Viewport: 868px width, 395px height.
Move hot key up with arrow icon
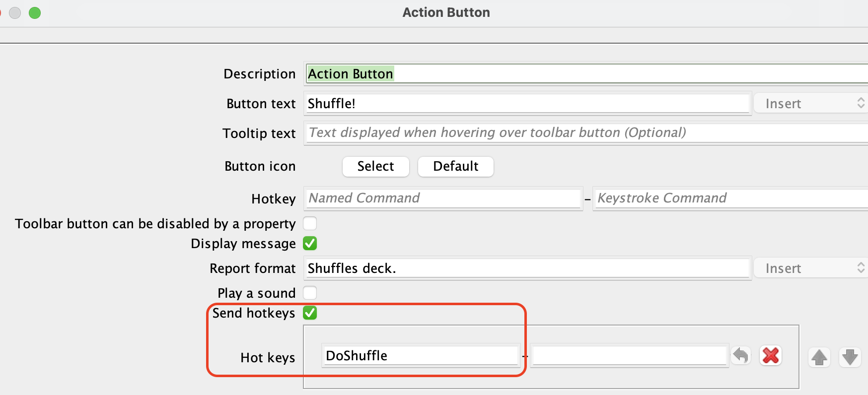click(819, 357)
